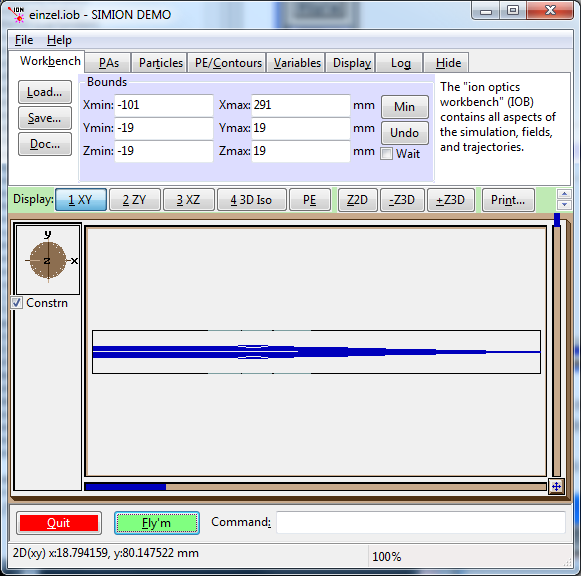Image resolution: width=581 pixels, height=576 pixels.
Task: Open the PE/Contours tab
Action: pyautogui.click(x=228, y=63)
